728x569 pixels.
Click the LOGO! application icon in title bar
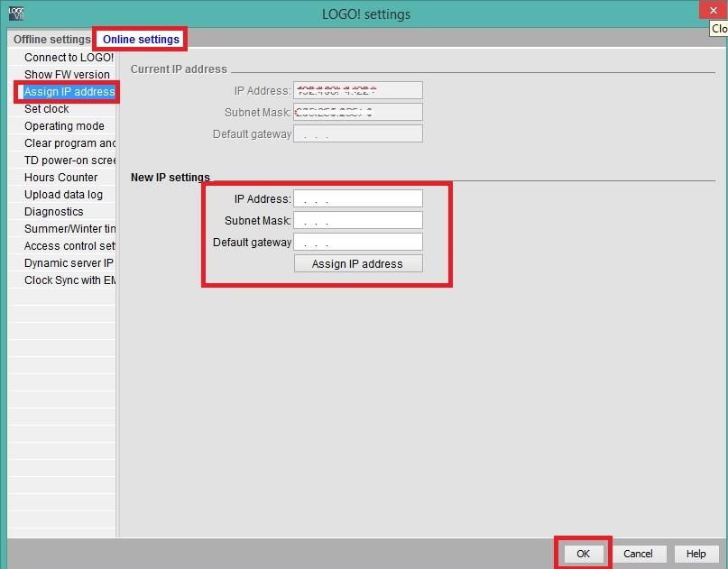click(x=15, y=14)
